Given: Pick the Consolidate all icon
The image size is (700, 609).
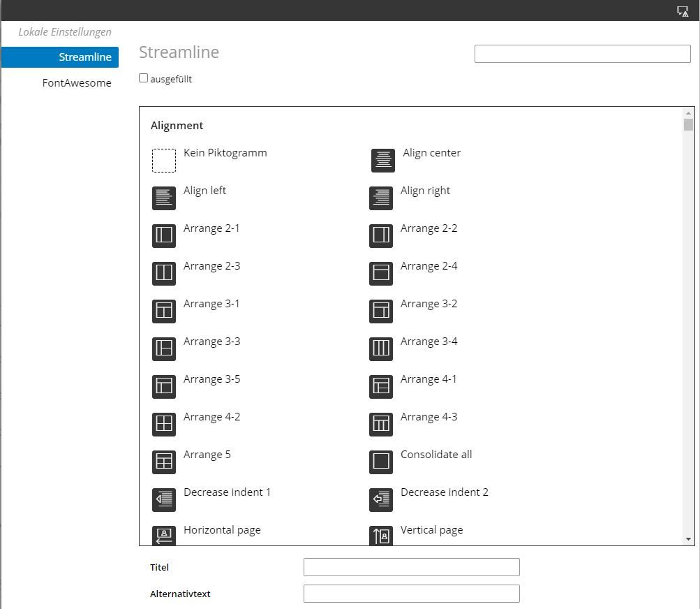Looking at the screenshot, I should (381, 462).
